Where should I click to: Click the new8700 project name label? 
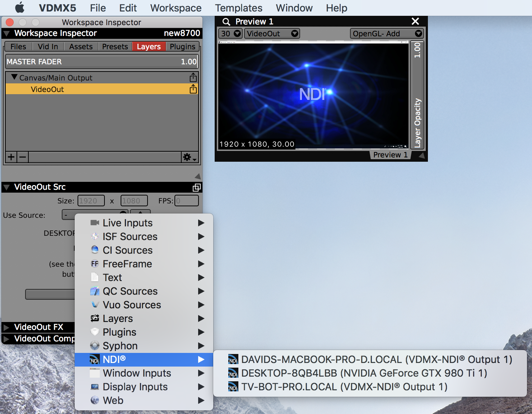[x=182, y=33]
